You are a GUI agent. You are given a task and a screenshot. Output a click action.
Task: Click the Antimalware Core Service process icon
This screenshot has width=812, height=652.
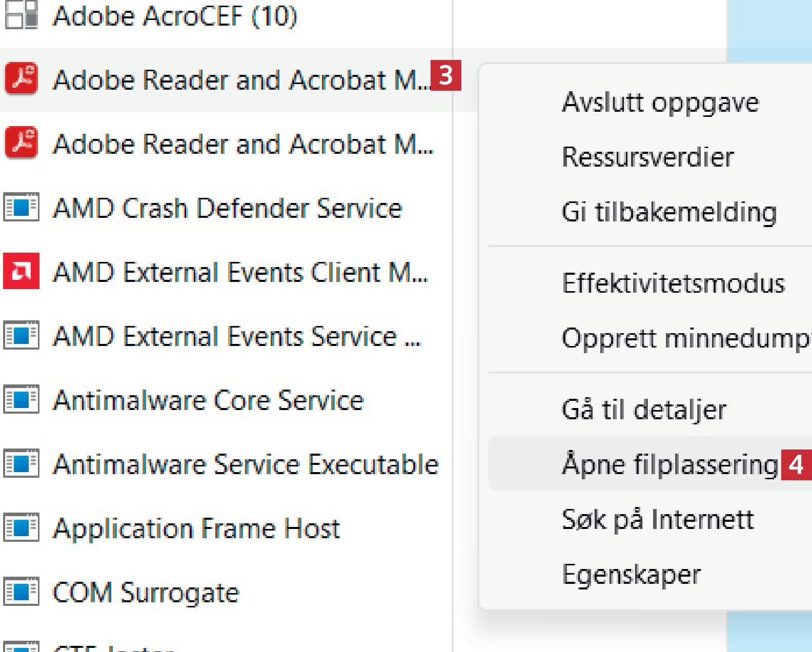coord(21,400)
